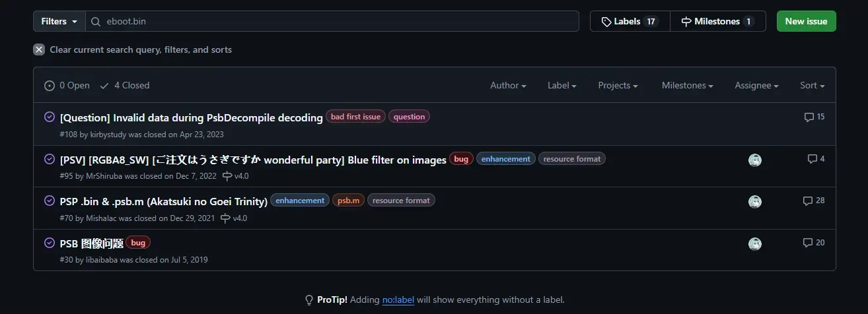Screen dimensions: 868x314
Task: Create a New issue
Action: coord(806,21)
